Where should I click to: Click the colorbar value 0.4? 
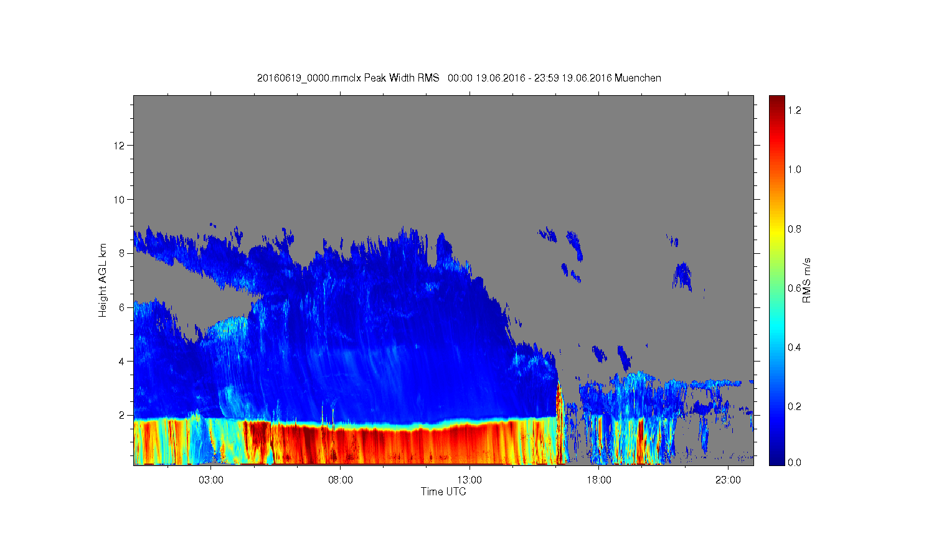[795, 347]
